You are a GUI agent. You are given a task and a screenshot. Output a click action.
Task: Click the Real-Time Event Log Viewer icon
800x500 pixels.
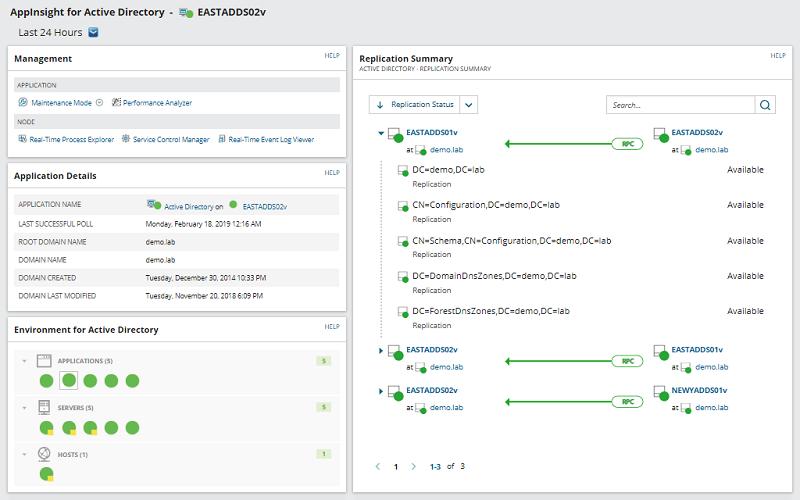(x=222, y=139)
